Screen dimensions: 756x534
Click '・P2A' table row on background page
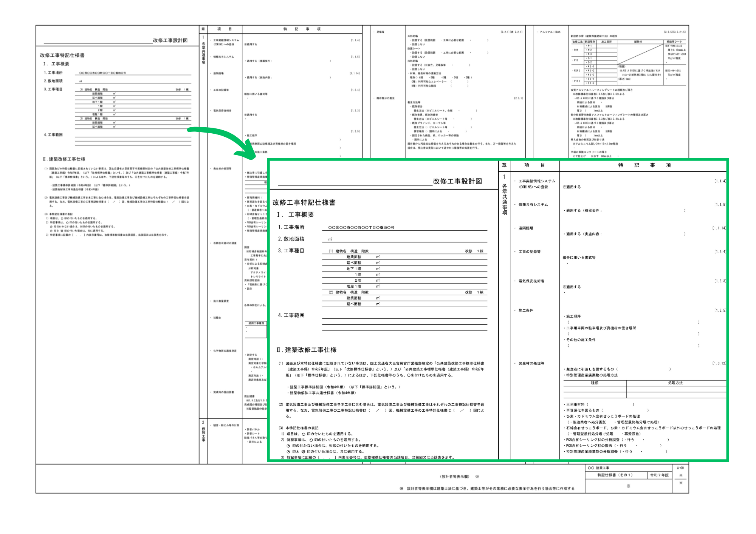(x=576, y=50)
